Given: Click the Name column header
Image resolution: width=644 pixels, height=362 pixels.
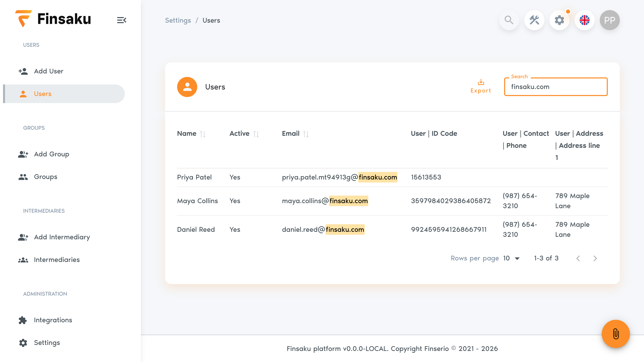Looking at the screenshot, I should point(187,133).
